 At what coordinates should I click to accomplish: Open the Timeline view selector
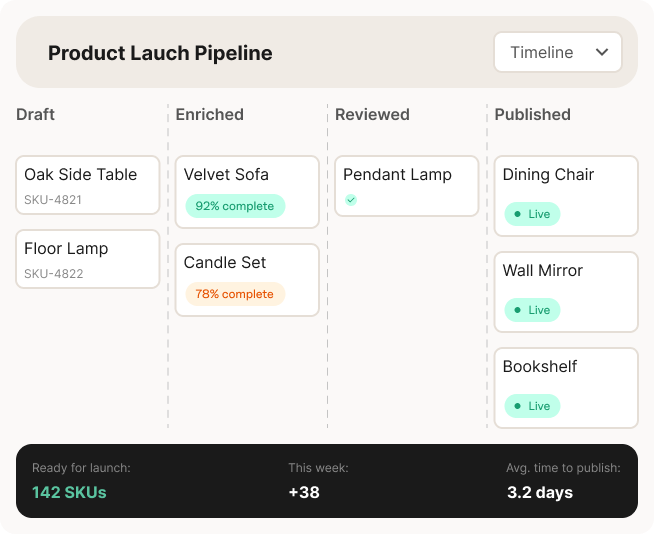[x=557, y=52]
